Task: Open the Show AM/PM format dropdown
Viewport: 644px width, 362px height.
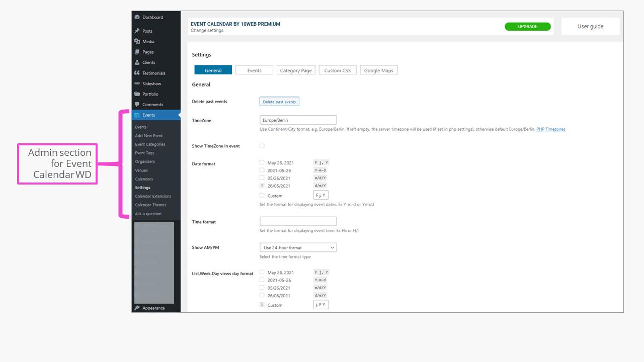Action: tap(298, 247)
